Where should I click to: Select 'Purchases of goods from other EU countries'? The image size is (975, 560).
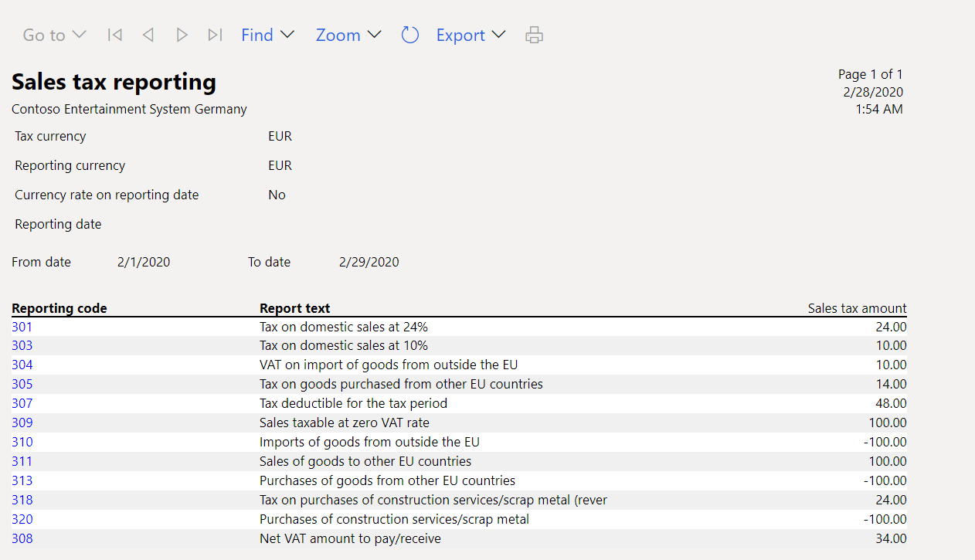(x=387, y=481)
